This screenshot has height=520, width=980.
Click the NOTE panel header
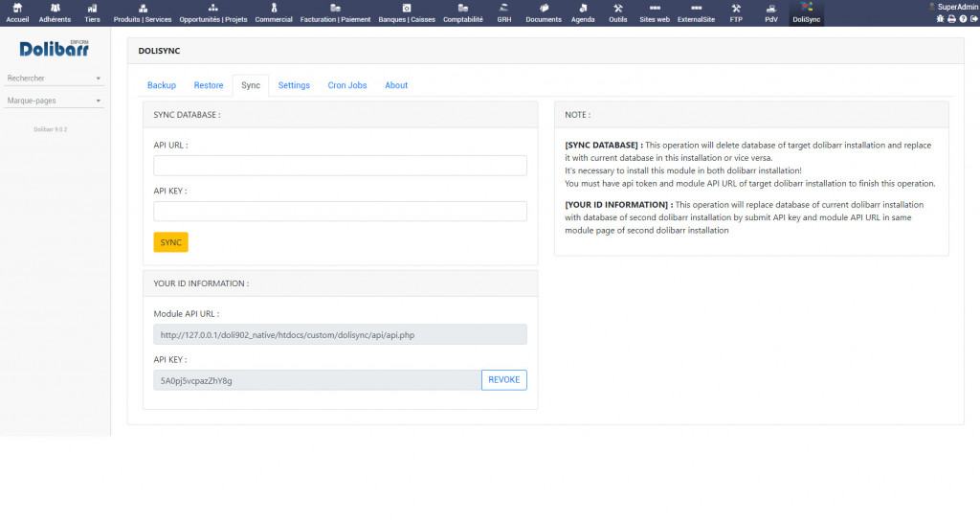pyautogui.click(x=577, y=115)
